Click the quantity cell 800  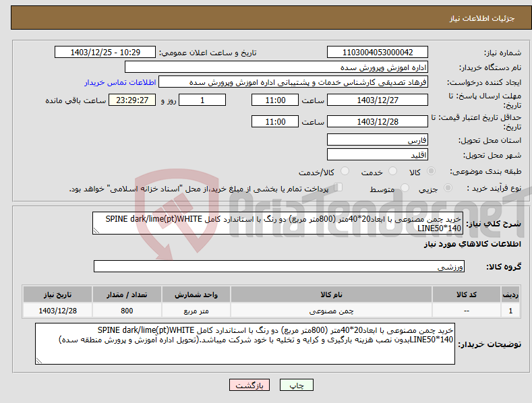coord(127,311)
